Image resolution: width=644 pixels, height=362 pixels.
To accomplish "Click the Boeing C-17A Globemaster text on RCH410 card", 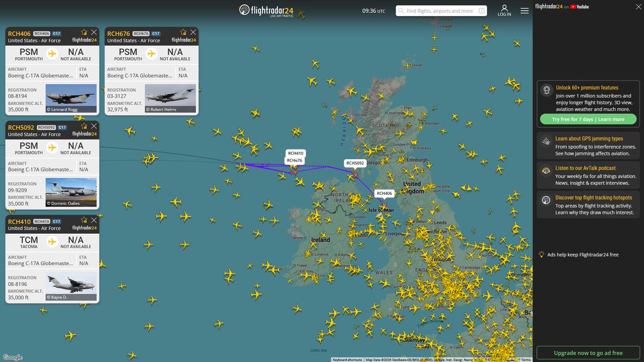I will [x=40, y=263].
